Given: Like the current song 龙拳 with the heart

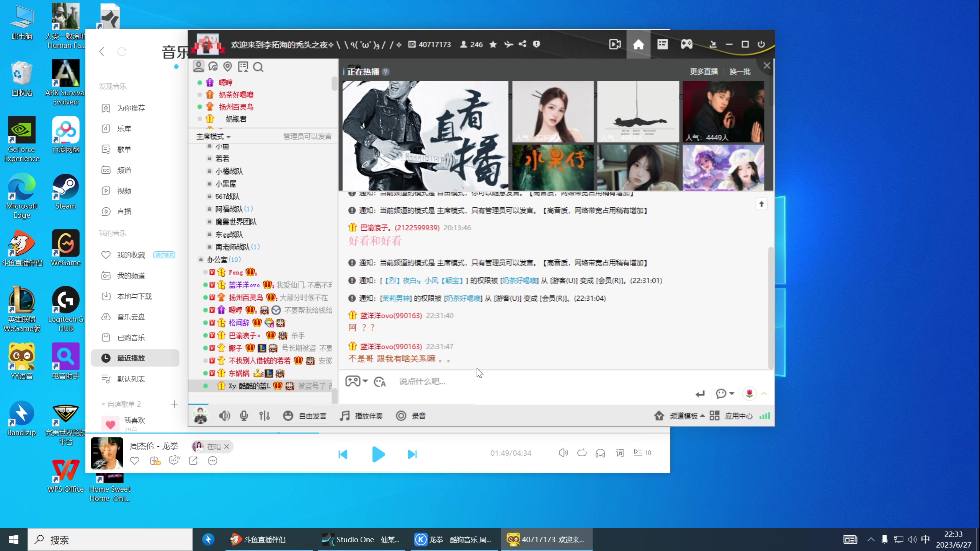Looking at the screenshot, I should coord(134,461).
